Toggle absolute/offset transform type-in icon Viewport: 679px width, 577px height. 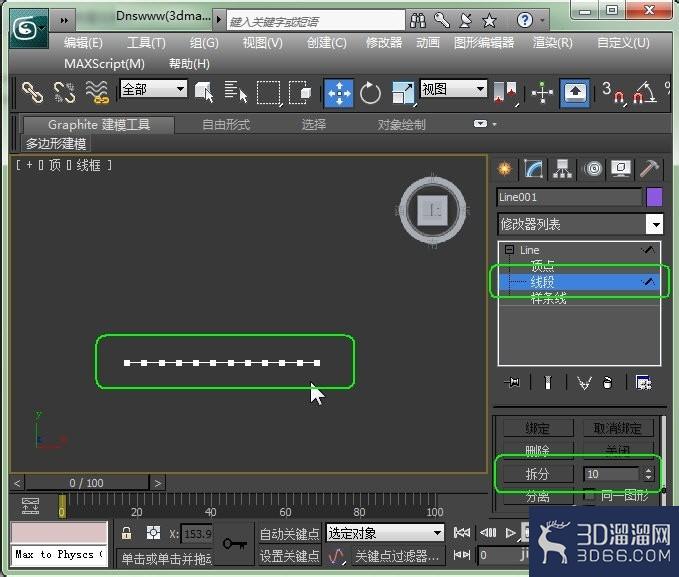click(x=153, y=533)
